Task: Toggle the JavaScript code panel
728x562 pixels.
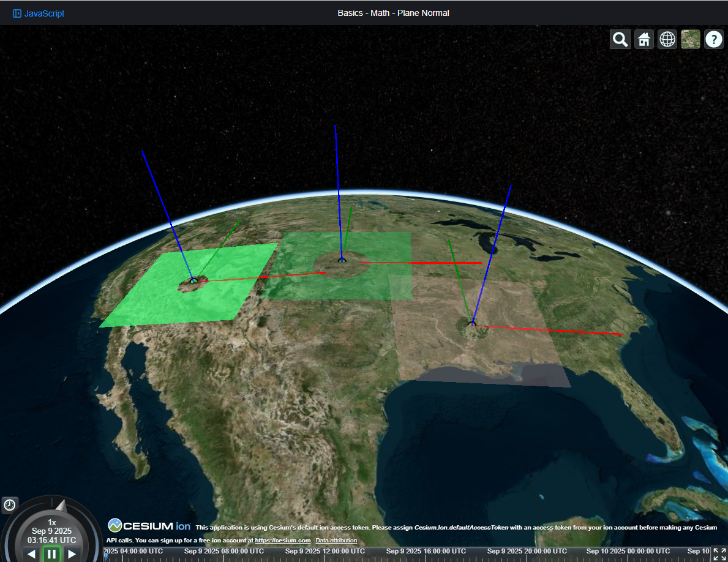Action: pos(39,13)
